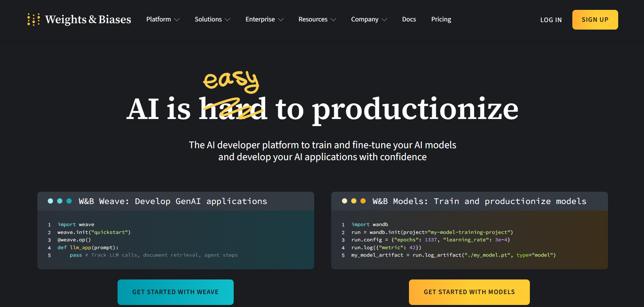Click the W&B Weave code panel title
Viewport: 644px width, 307px height.
[173, 201]
